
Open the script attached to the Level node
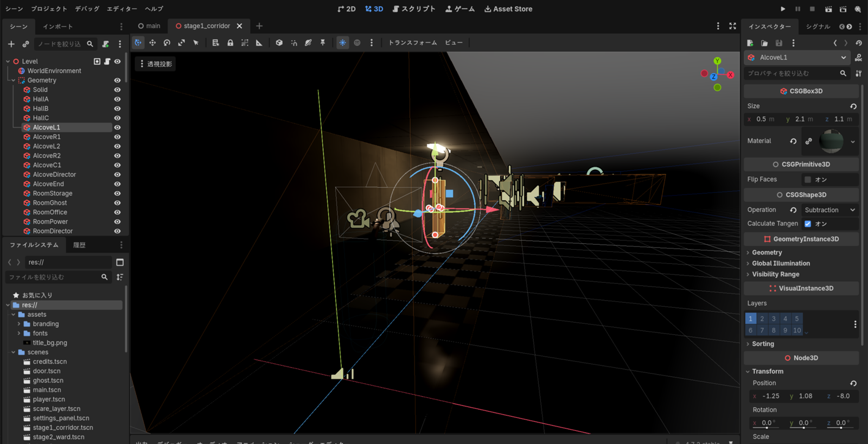[x=107, y=61]
